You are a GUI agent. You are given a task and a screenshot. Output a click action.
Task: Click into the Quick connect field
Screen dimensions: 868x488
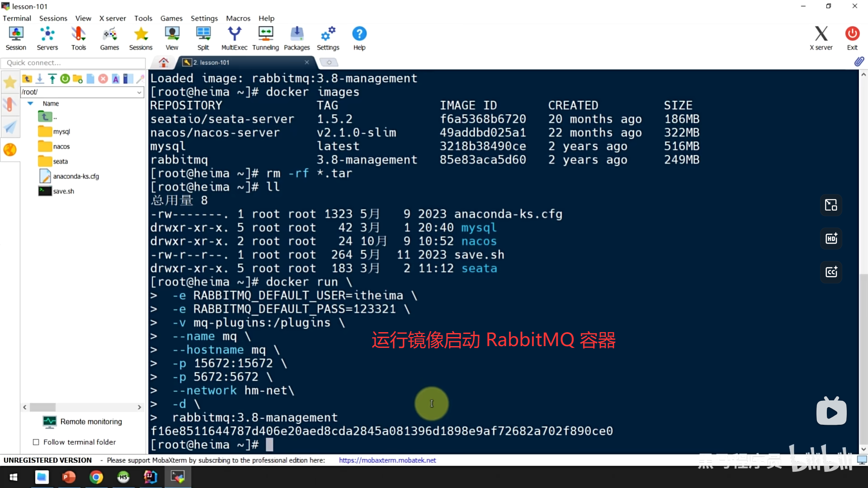pyautogui.click(x=72, y=63)
